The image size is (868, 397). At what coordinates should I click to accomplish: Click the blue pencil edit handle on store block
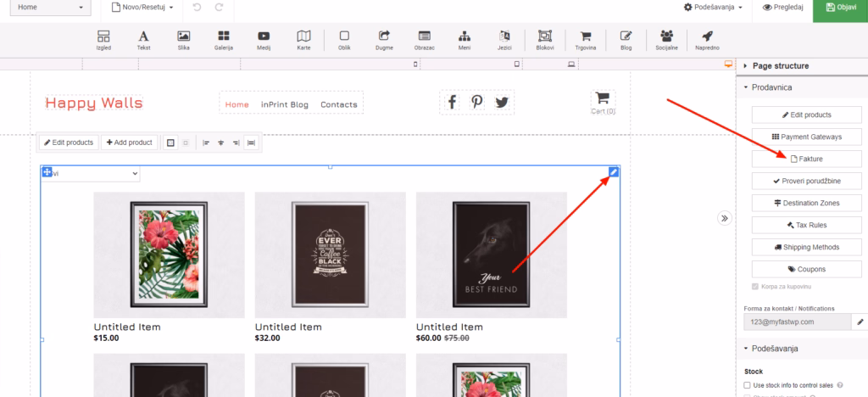tap(614, 172)
